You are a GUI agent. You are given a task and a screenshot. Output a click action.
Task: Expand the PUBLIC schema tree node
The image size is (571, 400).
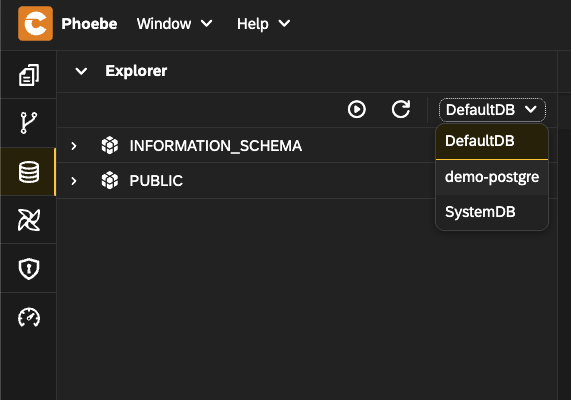[x=74, y=181]
